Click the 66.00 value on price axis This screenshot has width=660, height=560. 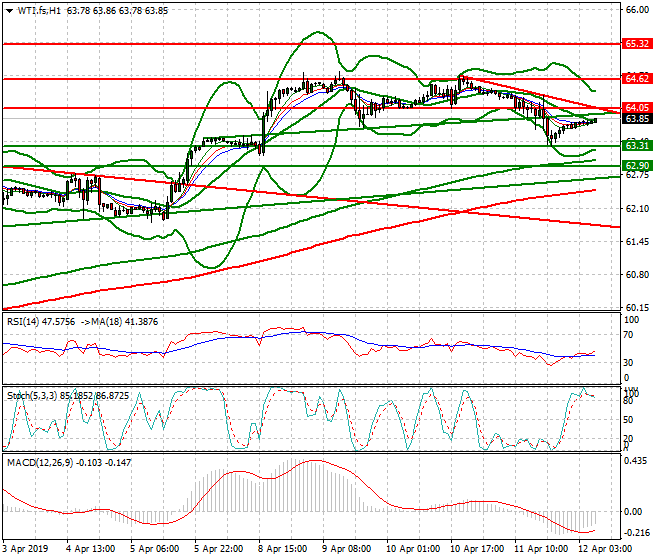(637, 10)
